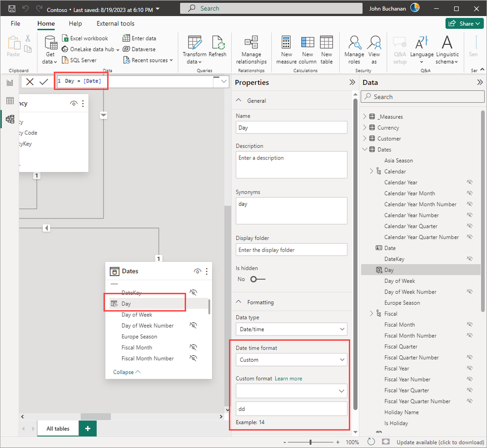Toggle hidden eye for Fiscal Year in Data pane
This screenshot has height=448, width=487.
(x=469, y=368)
